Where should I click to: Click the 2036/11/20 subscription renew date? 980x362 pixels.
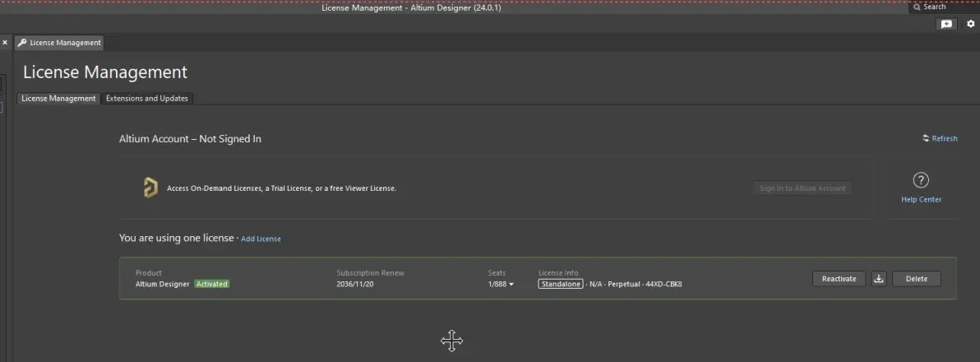pos(357,284)
